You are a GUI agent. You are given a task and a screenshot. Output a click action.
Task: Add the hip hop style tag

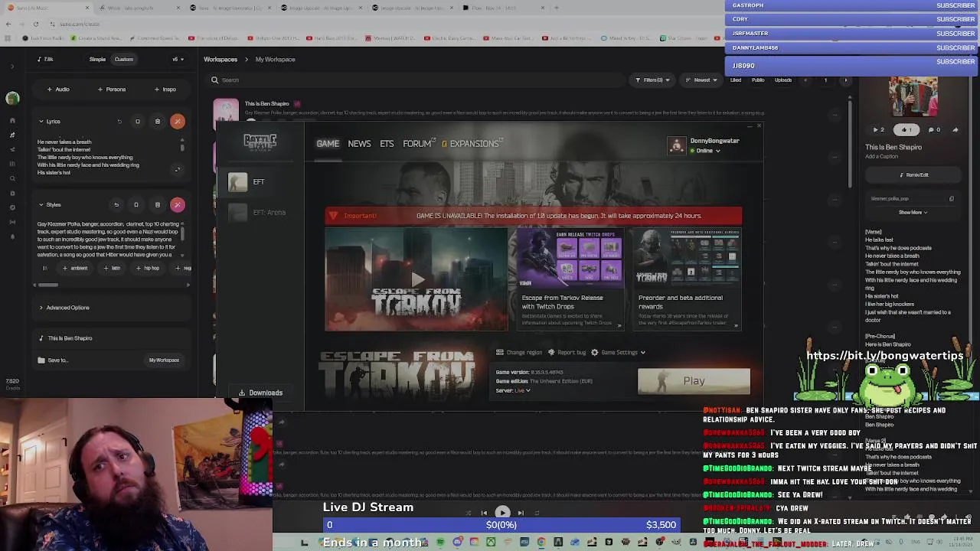click(x=149, y=269)
